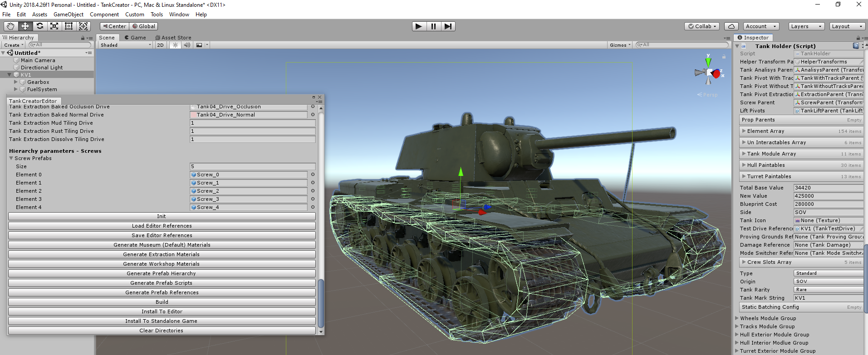
Task: Open the Shaded draw mode dropdown
Action: point(126,45)
